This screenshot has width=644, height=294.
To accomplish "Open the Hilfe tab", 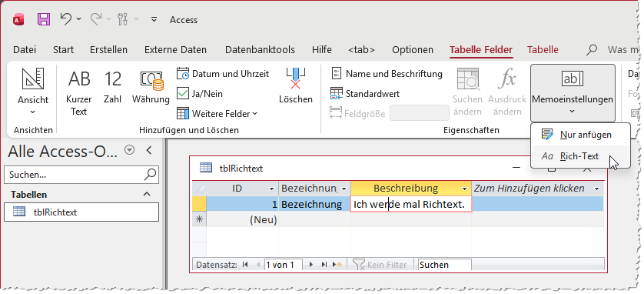I will tap(321, 50).
